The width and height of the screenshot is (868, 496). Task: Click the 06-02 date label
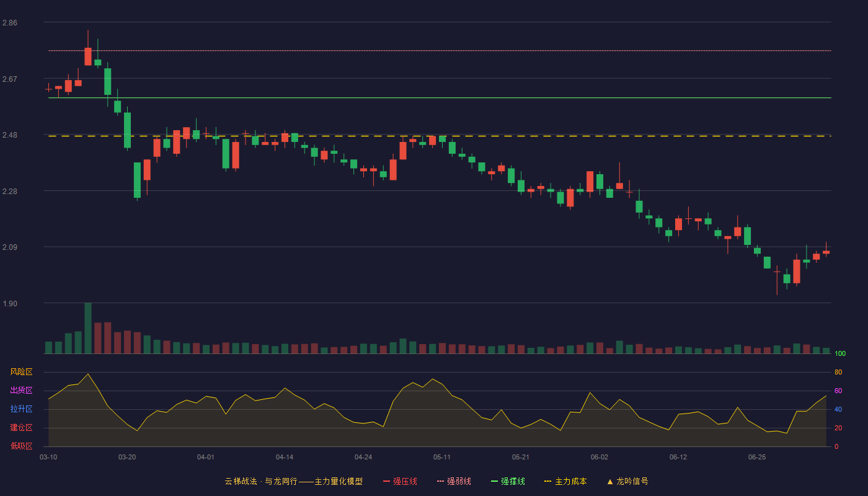point(600,457)
